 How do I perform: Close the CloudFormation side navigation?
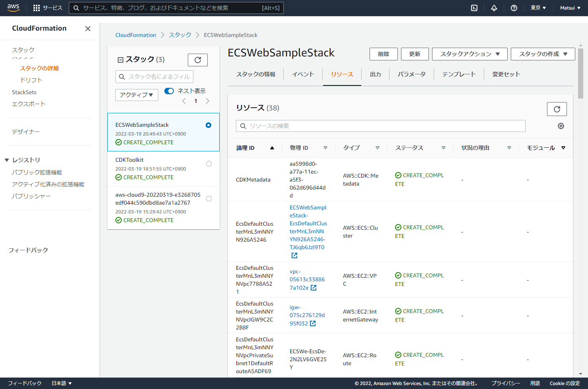click(88, 29)
